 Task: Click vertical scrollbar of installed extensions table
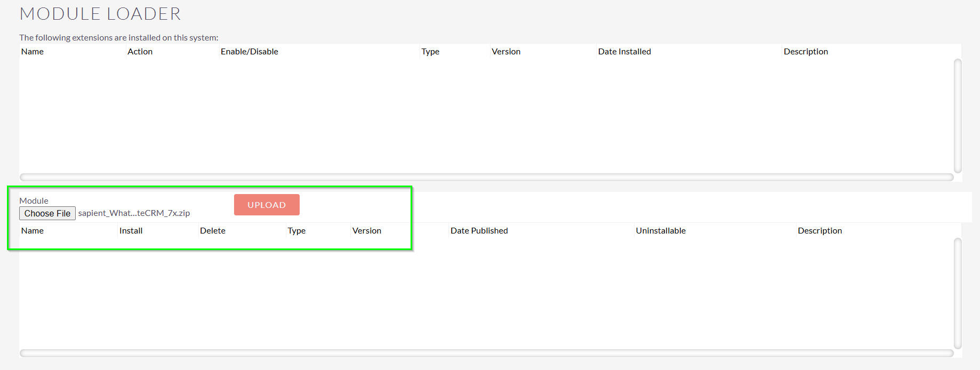point(958,116)
